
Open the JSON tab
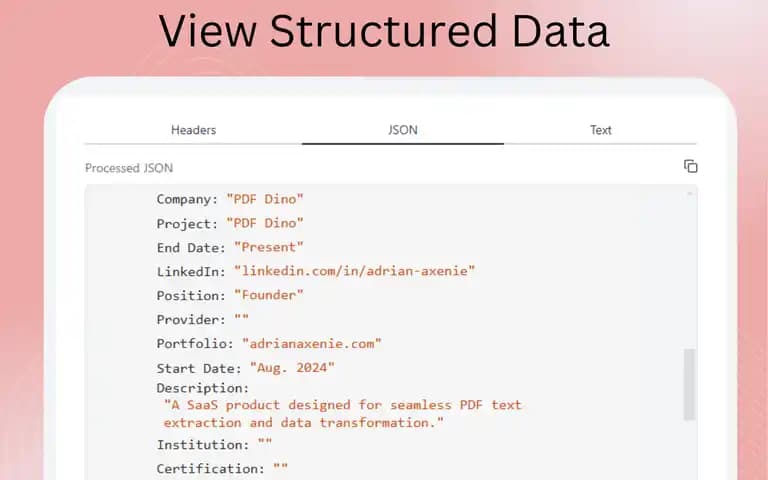(x=403, y=130)
